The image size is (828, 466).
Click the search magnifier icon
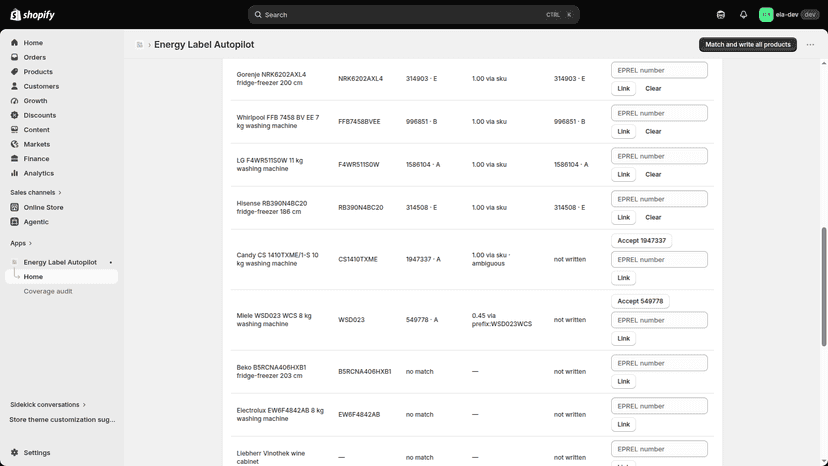click(x=258, y=15)
